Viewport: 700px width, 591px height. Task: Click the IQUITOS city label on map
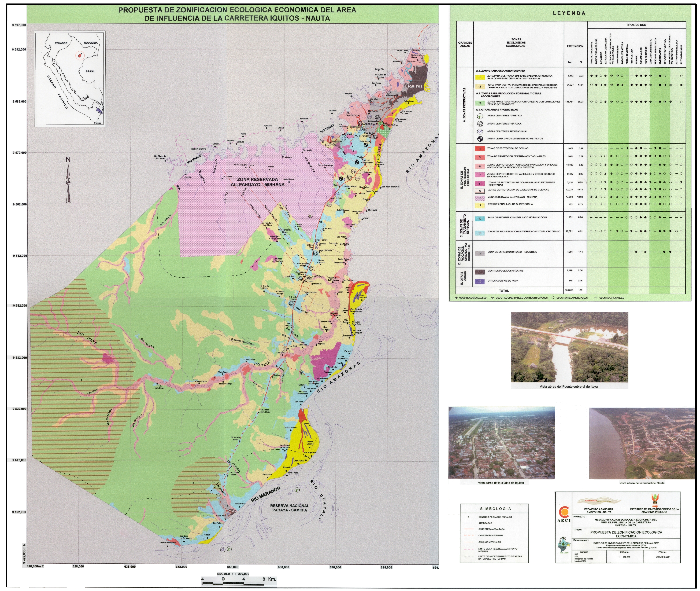point(415,86)
